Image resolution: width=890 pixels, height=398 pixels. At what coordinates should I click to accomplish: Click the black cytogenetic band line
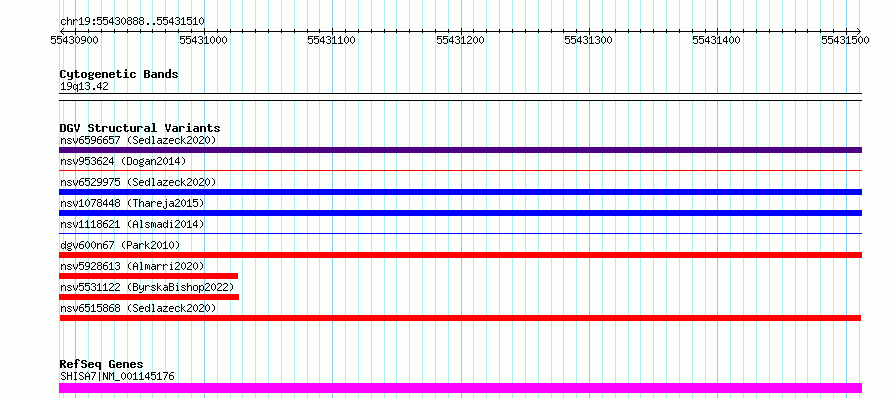coord(460,97)
